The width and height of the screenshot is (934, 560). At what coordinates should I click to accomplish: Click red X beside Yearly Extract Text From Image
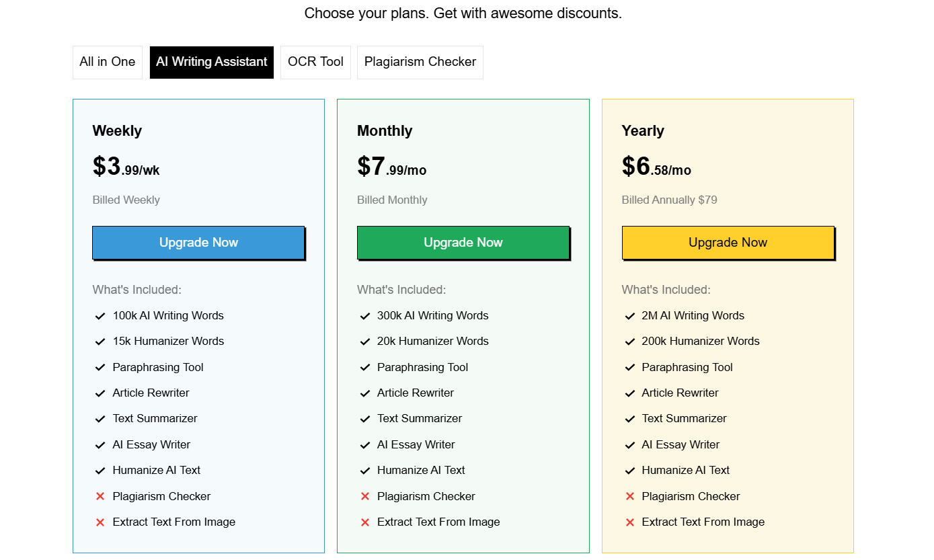[x=630, y=522]
